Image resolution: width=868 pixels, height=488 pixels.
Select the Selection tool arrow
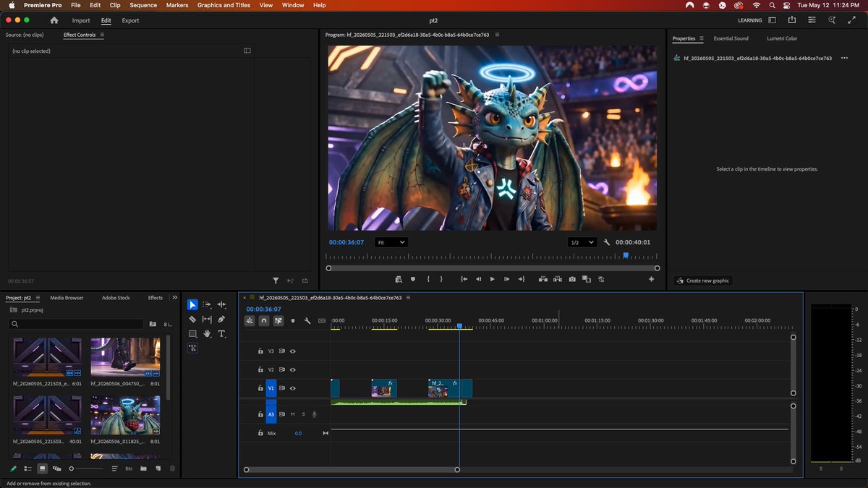click(x=192, y=305)
